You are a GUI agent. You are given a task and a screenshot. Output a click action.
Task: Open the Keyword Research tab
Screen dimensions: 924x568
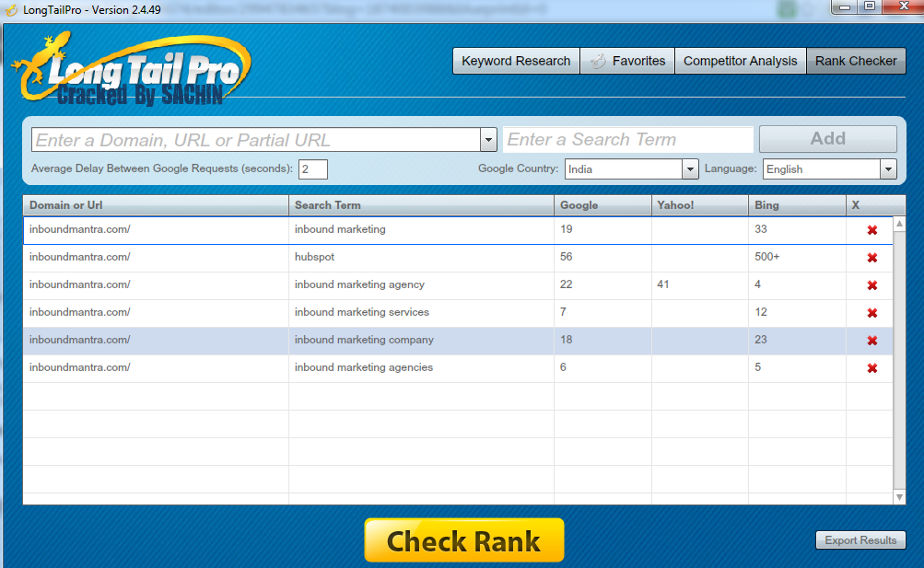[516, 61]
